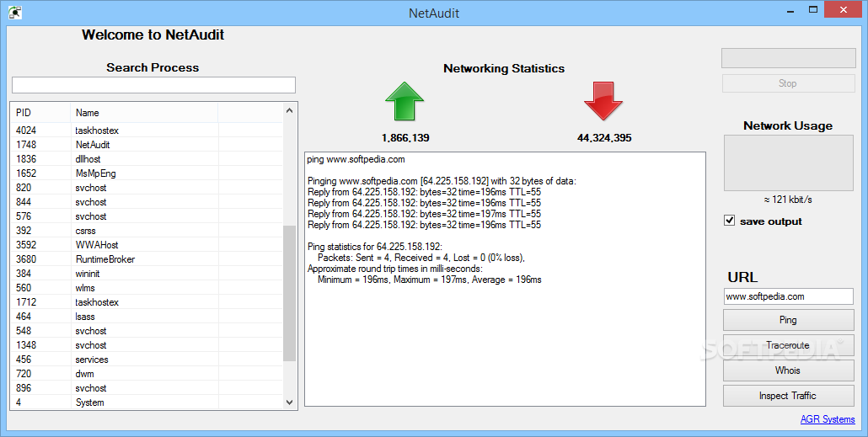Click the Stop button
Image resolution: width=868 pixels, height=437 pixels.
[x=788, y=83]
